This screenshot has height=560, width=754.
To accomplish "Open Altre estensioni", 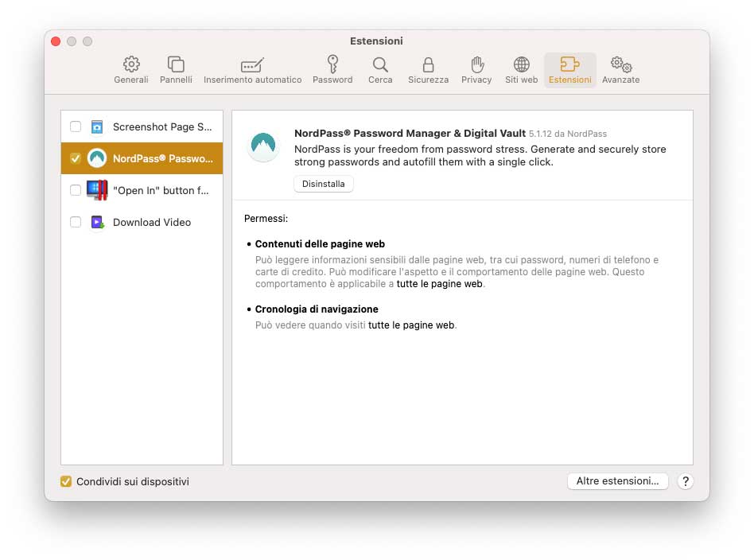I will click(617, 480).
